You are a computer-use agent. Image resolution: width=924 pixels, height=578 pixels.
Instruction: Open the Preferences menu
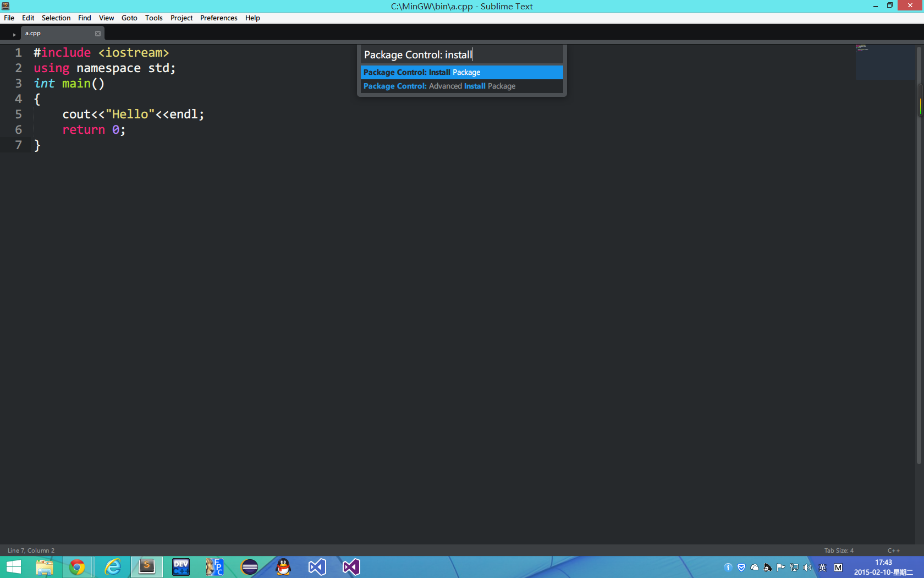(219, 18)
